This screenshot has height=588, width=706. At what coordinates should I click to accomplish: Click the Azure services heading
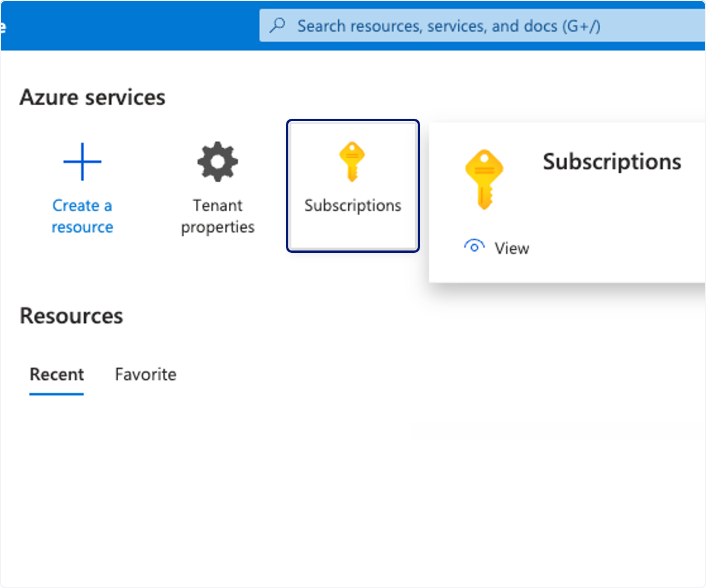[x=92, y=97]
